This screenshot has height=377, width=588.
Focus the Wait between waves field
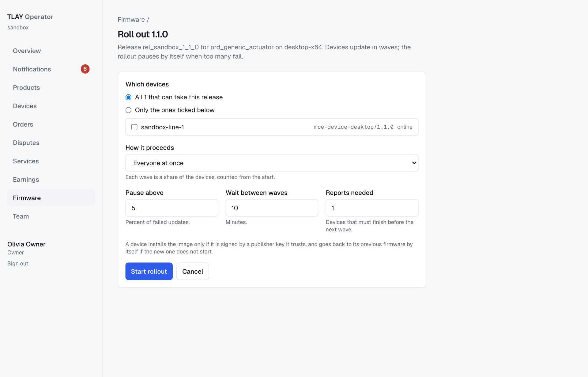pos(272,208)
